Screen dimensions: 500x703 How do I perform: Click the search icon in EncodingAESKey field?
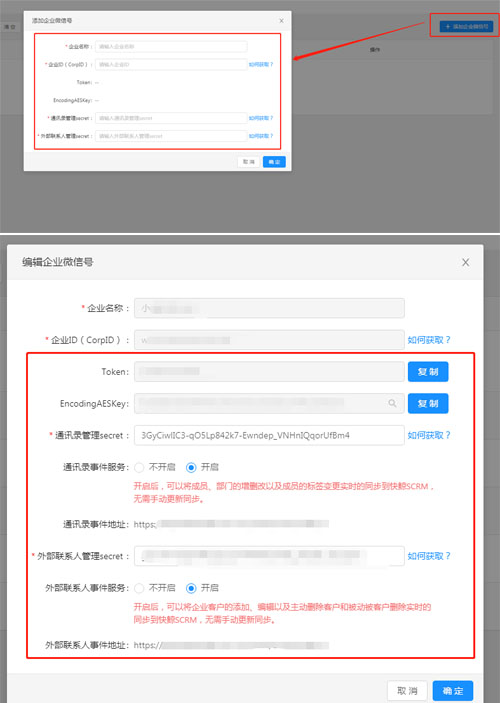[392, 403]
